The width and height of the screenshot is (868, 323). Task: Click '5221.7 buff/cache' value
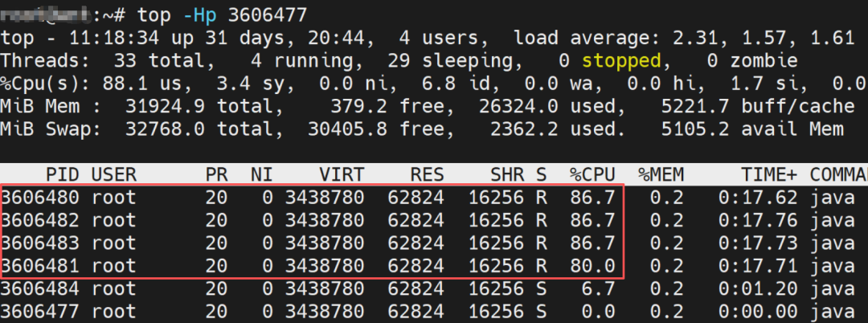coord(758,106)
